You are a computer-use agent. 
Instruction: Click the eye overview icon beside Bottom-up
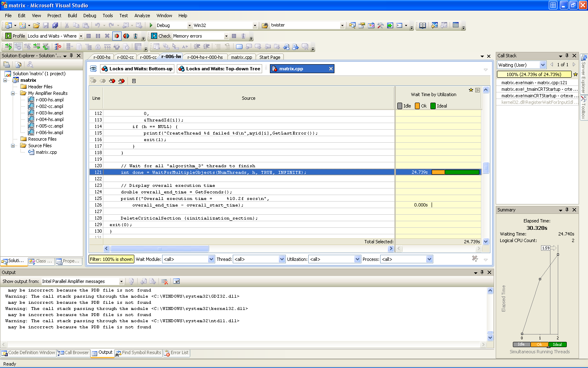[93, 69]
